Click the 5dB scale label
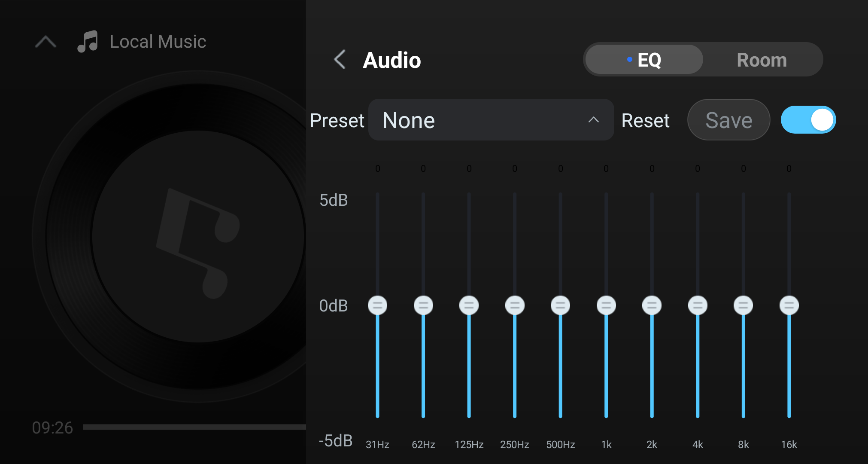Viewport: 868px width, 464px height. [x=334, y=200]
